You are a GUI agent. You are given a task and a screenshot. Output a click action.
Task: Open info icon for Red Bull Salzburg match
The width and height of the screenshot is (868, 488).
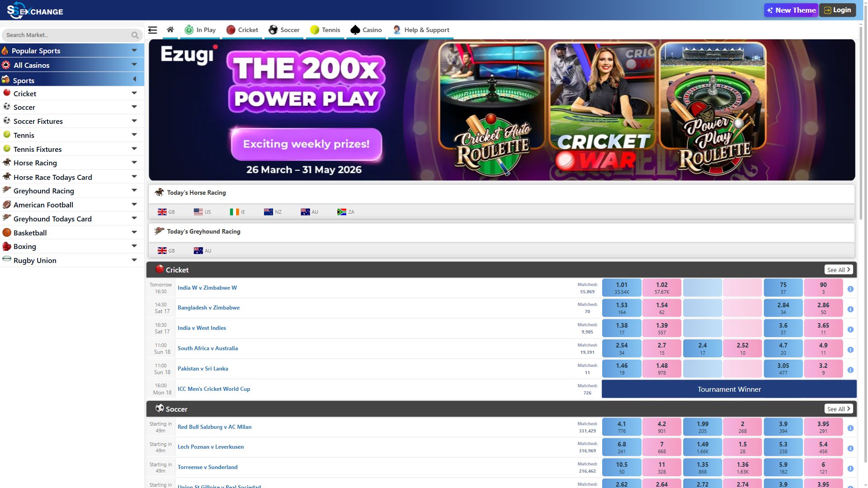click(x=850, y=428)
